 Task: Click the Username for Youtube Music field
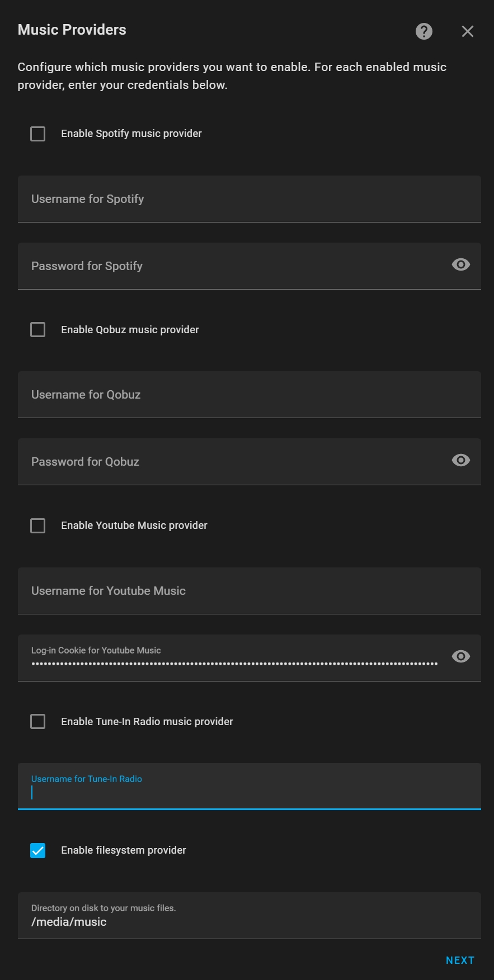224,591
